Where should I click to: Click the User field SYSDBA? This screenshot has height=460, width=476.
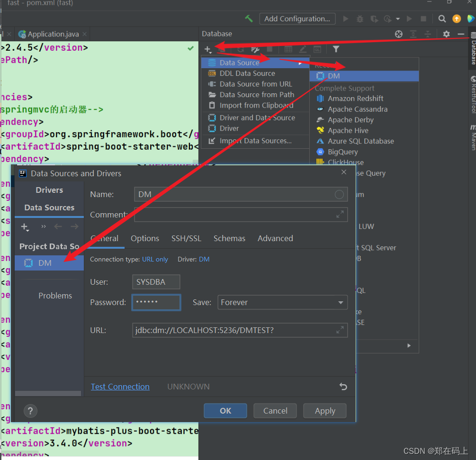pos(156,282)
